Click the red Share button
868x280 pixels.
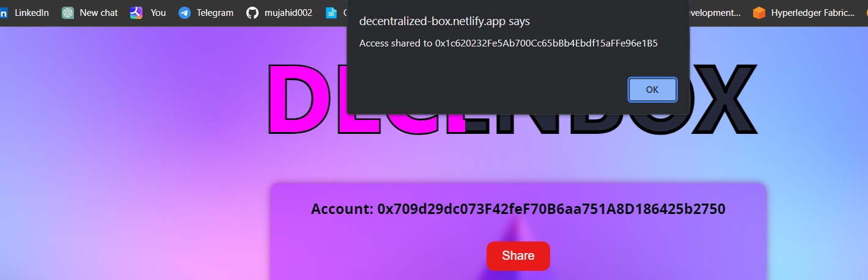518,256
